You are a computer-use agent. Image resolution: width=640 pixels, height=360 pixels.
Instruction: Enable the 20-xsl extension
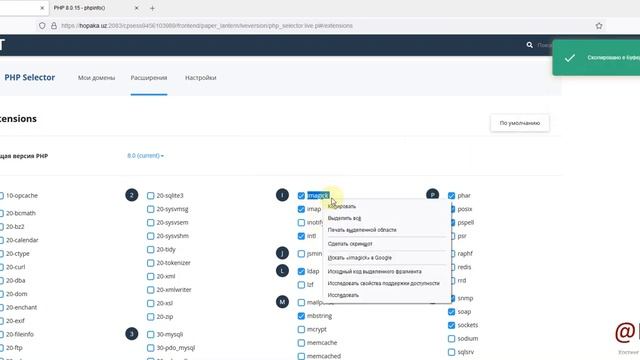click(151, 303)
